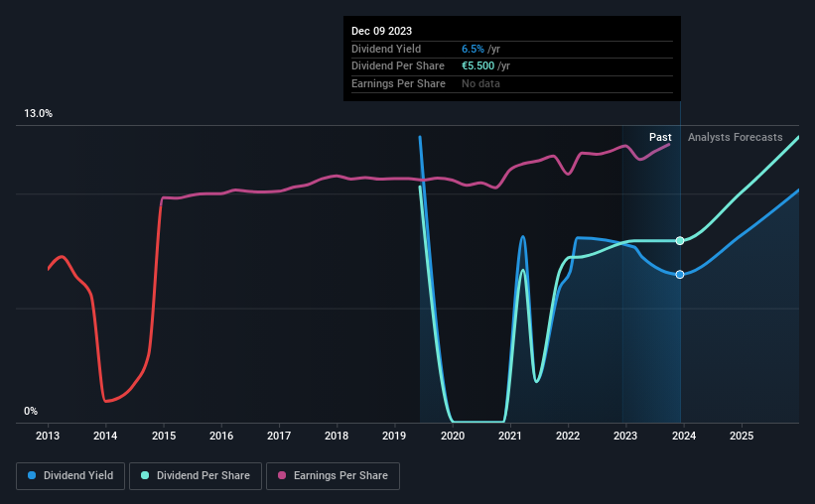
Task: Click the 2013 x-axis label
Action: [48, 436]
